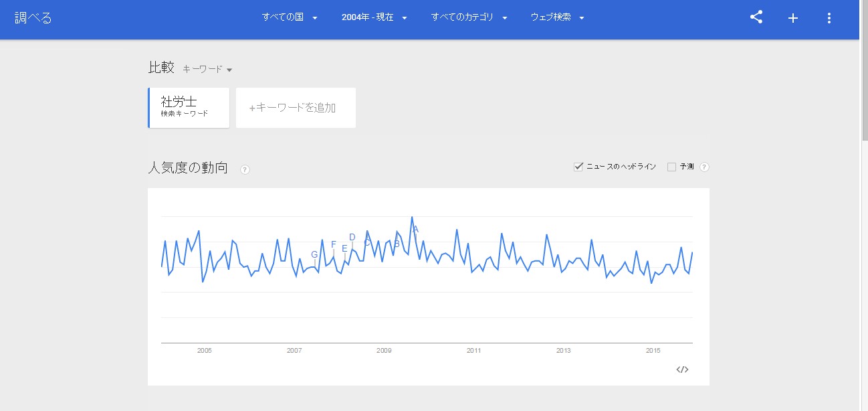This screenshot has width=868, height=411.
Task: Click the +キーワードを追加 input box
Action: click(x=296, y=107)
